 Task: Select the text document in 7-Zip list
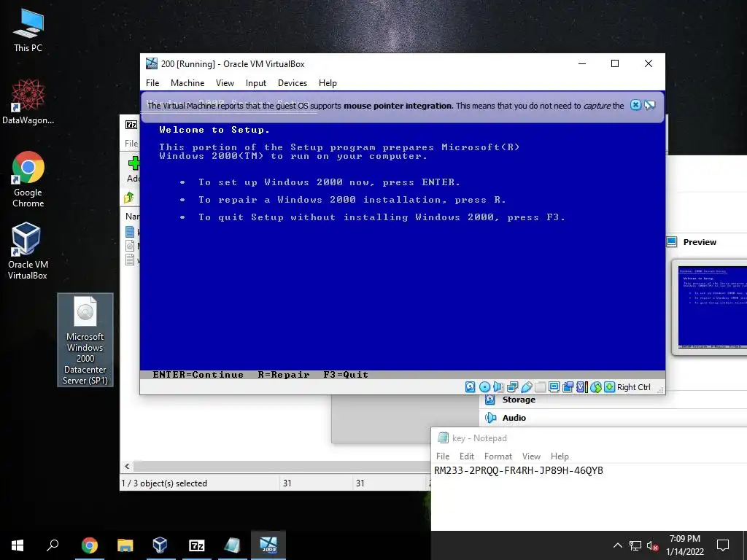click(x=130, y=260)
